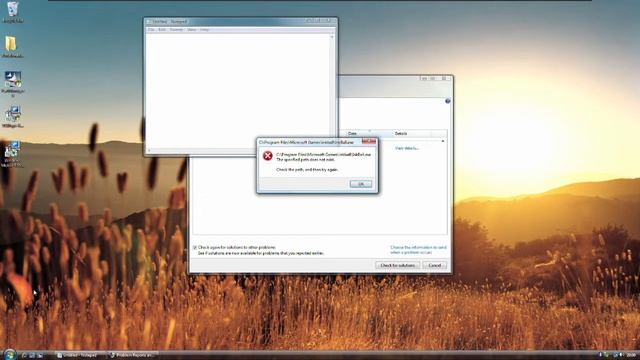The image size is (640, 360).
Task: Open the Windows Start orb
Action: (x=9, y=354)
